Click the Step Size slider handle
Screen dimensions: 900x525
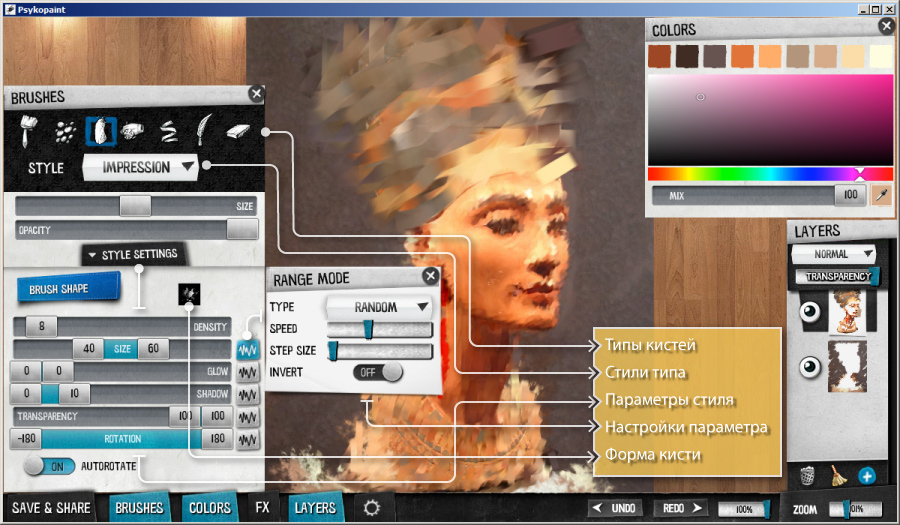[333, 351]
